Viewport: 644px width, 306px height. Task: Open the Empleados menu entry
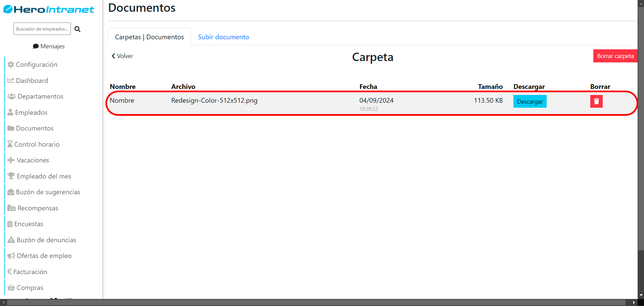click(x=31, y=112)
